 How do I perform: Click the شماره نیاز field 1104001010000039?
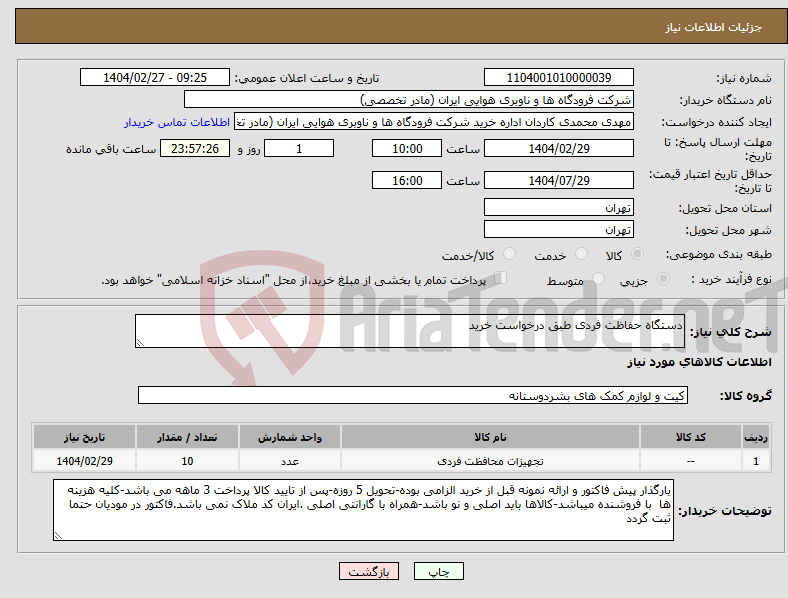coord(559,78)
